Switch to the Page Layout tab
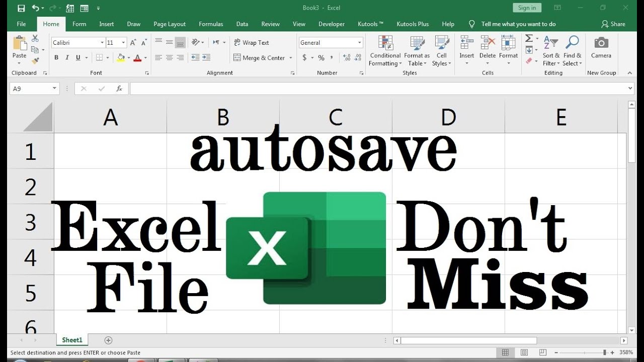Image resolution: width=644 pixels, height=362 pixels. click(170, 24)
